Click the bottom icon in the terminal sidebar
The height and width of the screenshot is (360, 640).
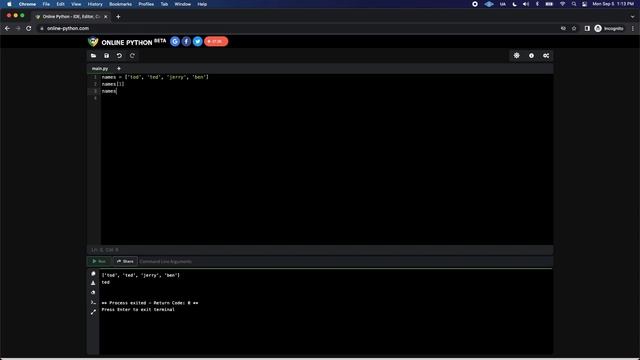(x=93, y=312)
